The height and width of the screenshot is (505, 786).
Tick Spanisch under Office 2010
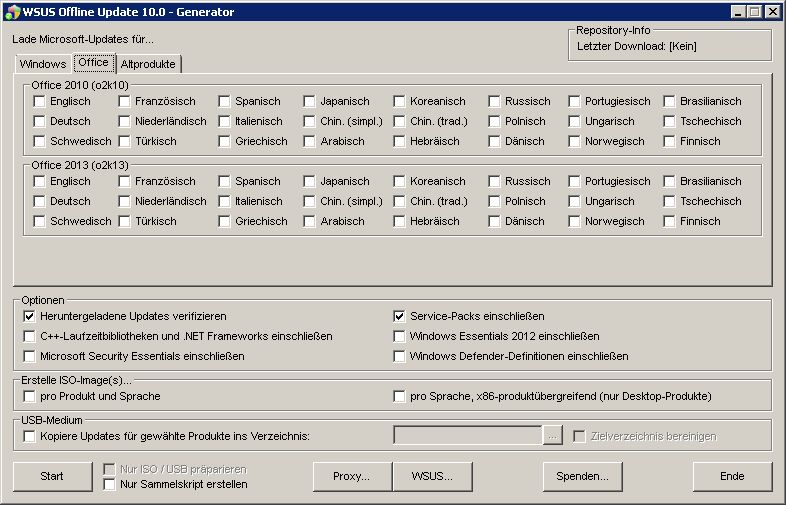point(224,101)
